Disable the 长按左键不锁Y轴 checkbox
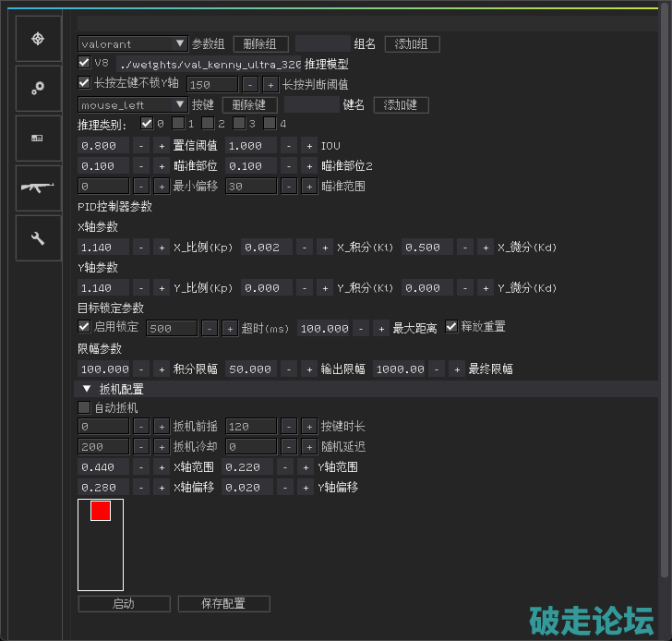The width and height of the screenshot is (672, 641). pyautogui.click(x=84, y=84)
